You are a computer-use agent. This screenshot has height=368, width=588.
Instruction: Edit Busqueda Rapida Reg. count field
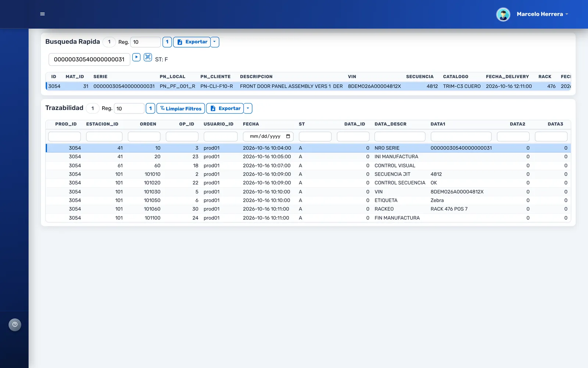click(146, 42)
